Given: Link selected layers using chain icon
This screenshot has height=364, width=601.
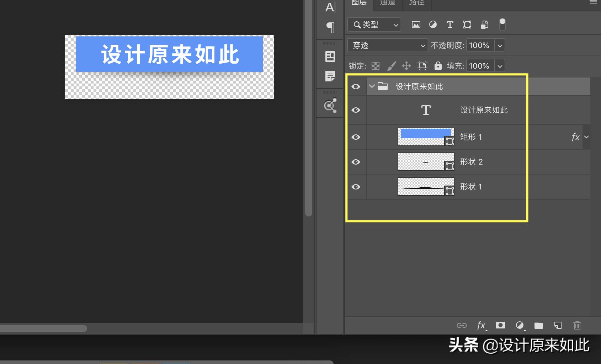Looking at the screenshot, I should click(462, 325).
